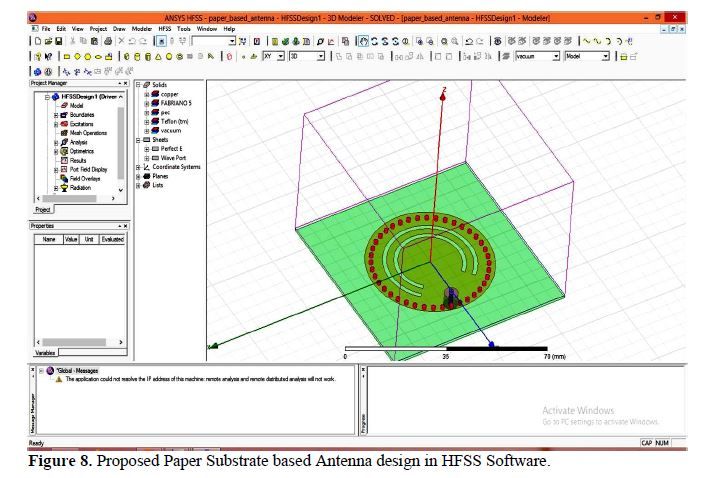The height and width of the screenshot is (478, 723).
Task: Click the Excitations icon in project tree
Action: (x=65, y=124)
